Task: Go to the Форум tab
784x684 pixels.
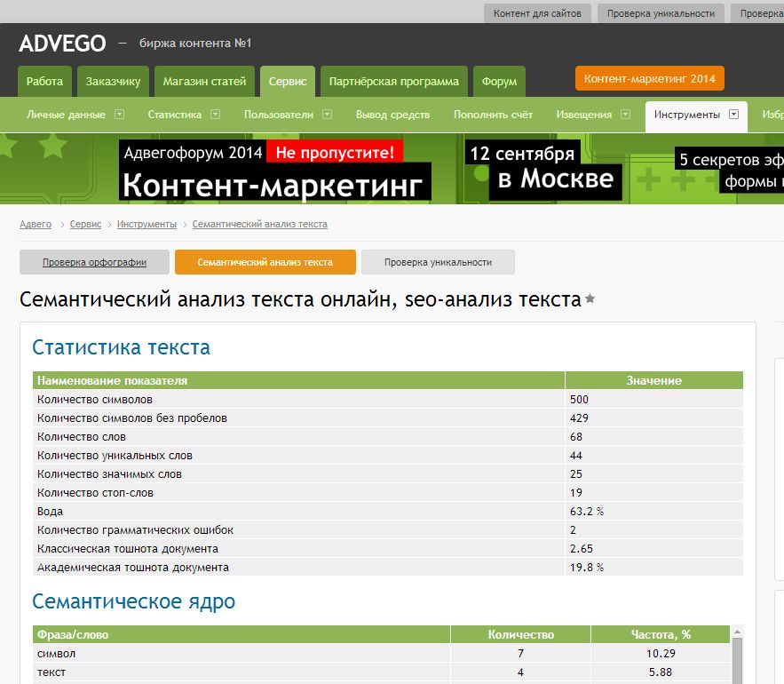Action: pyautogui.click(x=499, y=82)
